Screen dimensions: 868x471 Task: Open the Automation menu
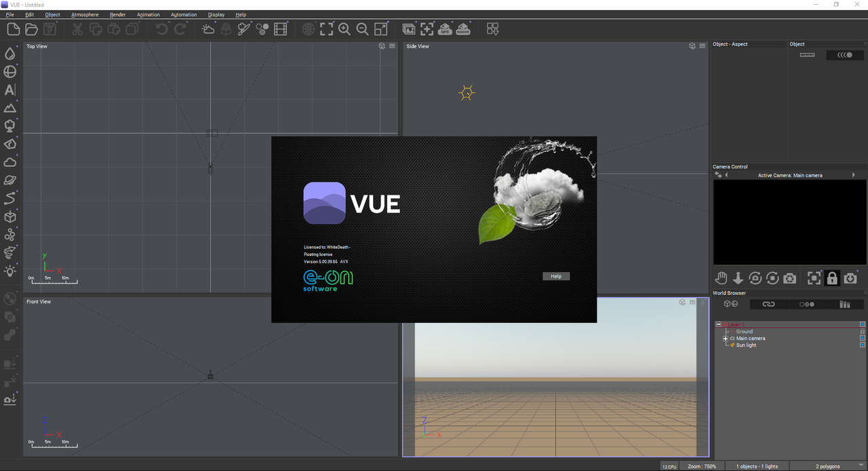(x=184, y=14)
